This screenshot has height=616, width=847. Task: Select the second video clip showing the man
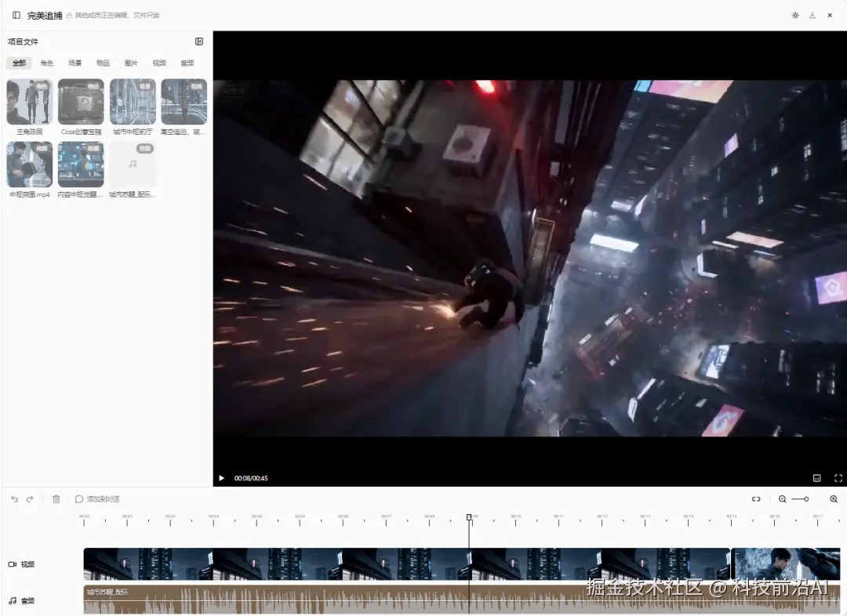[x=785, y=564]
